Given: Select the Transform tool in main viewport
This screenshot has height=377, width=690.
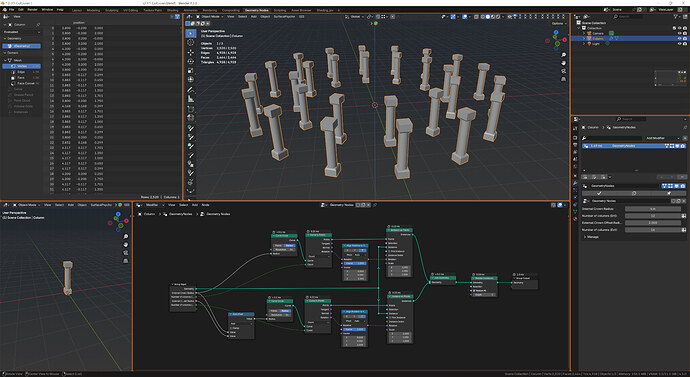Looking at the screenshot, I should click(x=191, y=80).
